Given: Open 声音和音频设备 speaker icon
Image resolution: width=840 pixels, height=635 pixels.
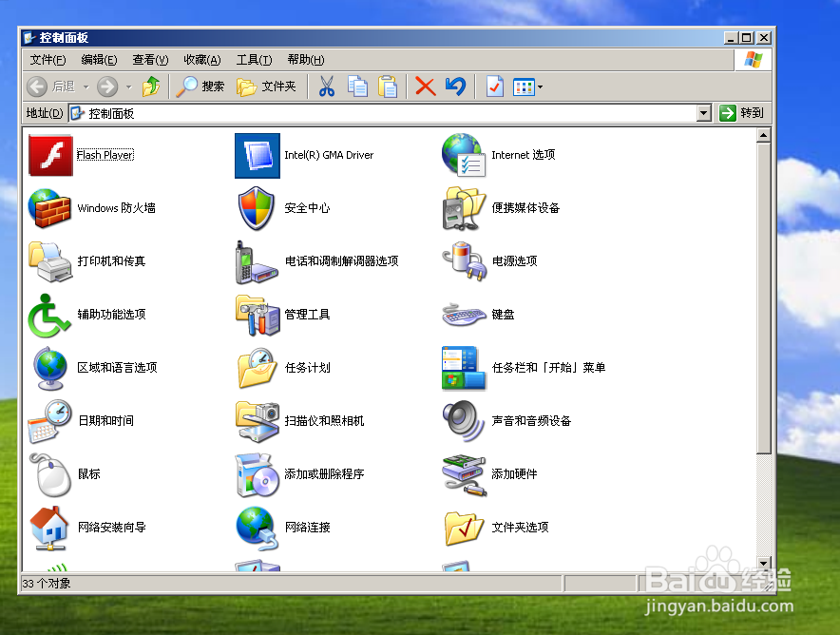Looking at the screenshot, I should click(x=464, y=421).
